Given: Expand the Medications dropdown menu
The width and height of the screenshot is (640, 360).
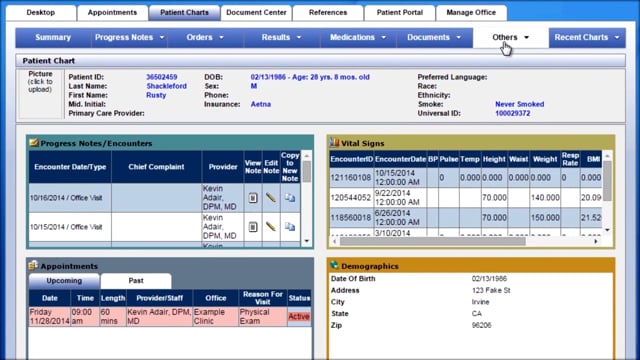Looking at the screenshot, I should pyautogui.click(x=358, y=38).
